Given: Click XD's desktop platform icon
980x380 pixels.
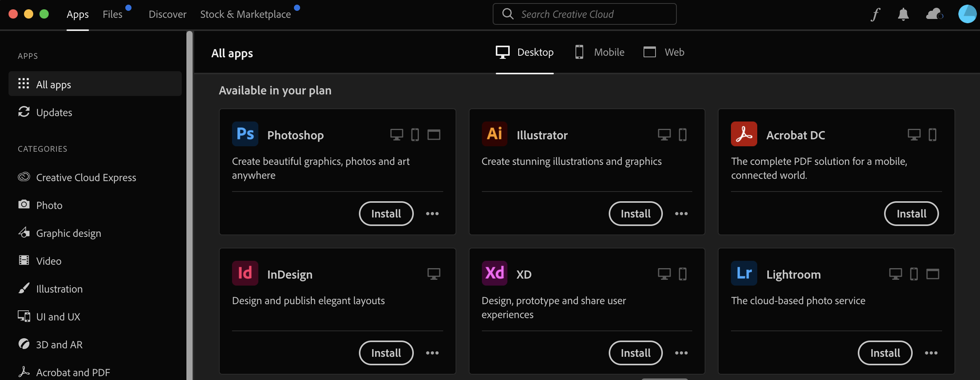Looking at the screenshot, I should pos(664,274).
